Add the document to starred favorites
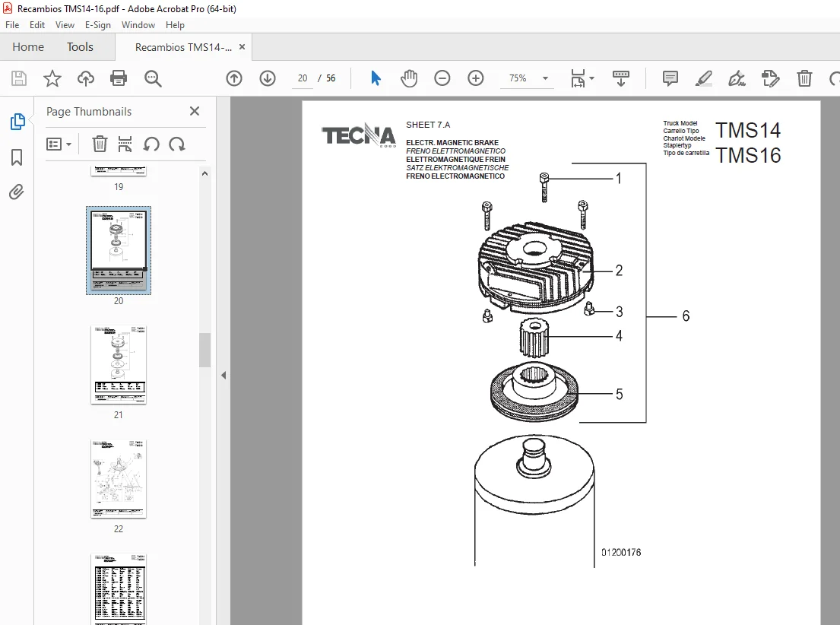The width and height of the screenshot is (840, 625). (52, 78)
